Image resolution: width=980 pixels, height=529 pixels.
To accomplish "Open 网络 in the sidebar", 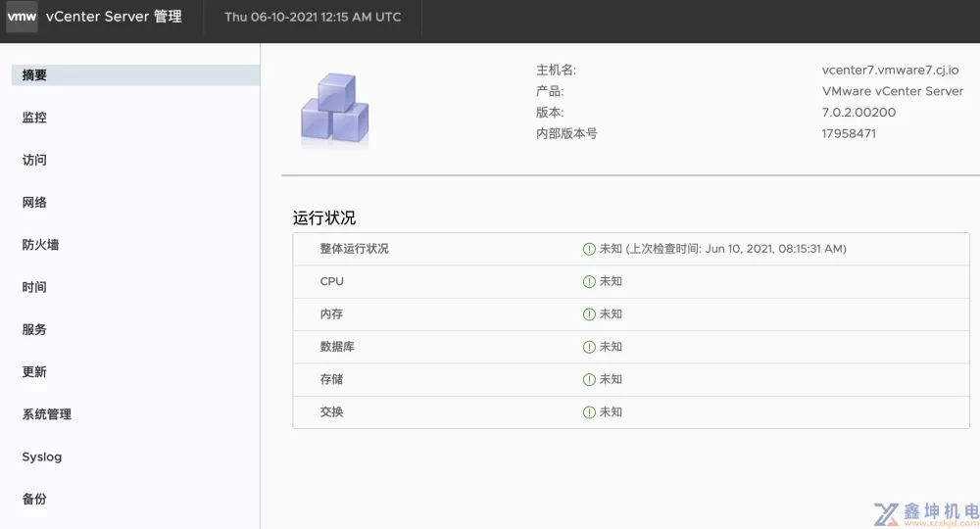I will (34, 203).
